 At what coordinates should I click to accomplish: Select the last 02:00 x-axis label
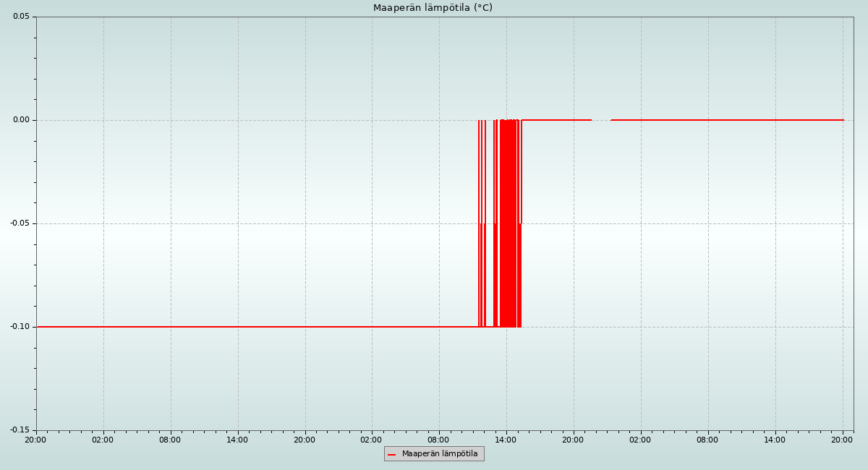[640, 440]
